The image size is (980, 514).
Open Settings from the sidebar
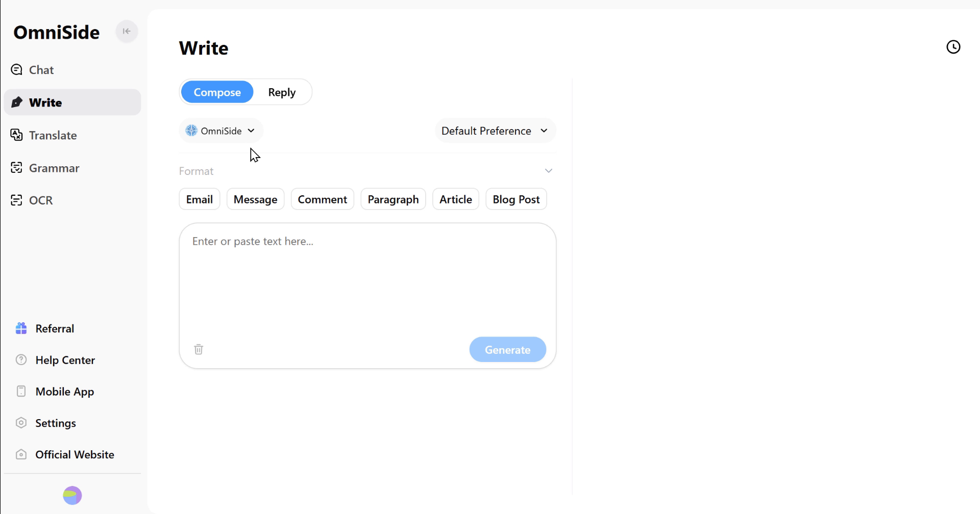55,423
